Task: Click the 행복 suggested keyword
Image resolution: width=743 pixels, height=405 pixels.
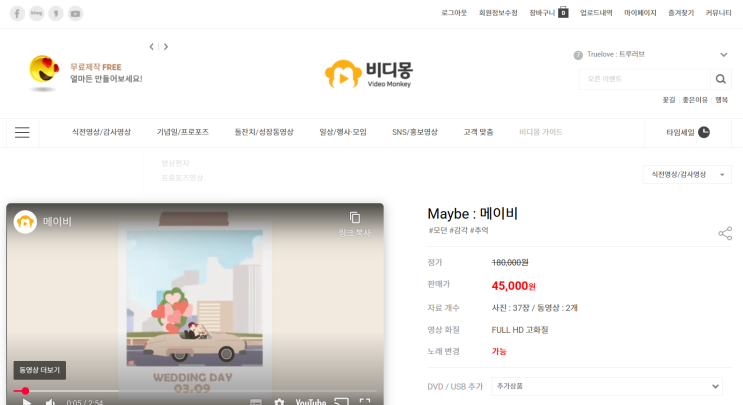Action: pos(721,100)
